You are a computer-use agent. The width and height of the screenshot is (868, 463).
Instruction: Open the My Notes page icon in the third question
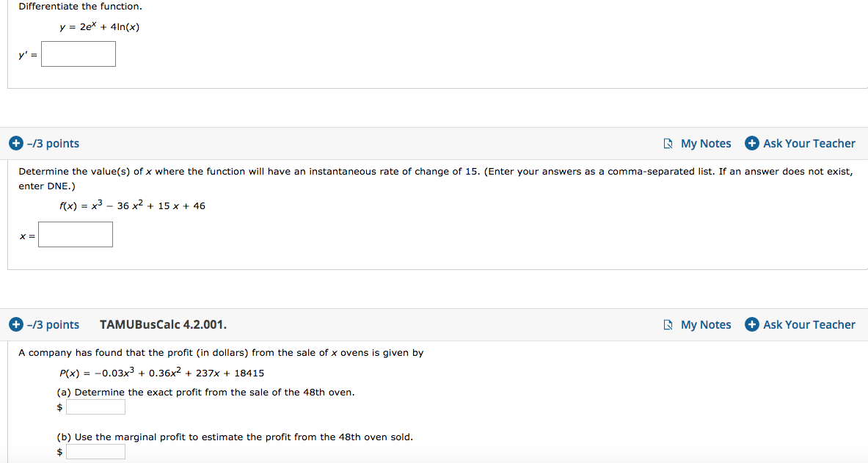(668, 324)
